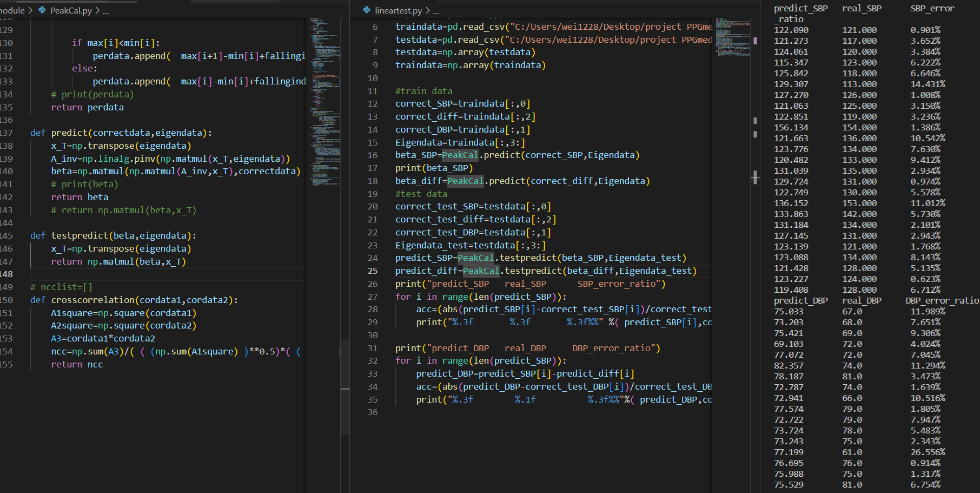Click highlighted PeakCal on line 16
980x493 pixels.
click(460, 155)
